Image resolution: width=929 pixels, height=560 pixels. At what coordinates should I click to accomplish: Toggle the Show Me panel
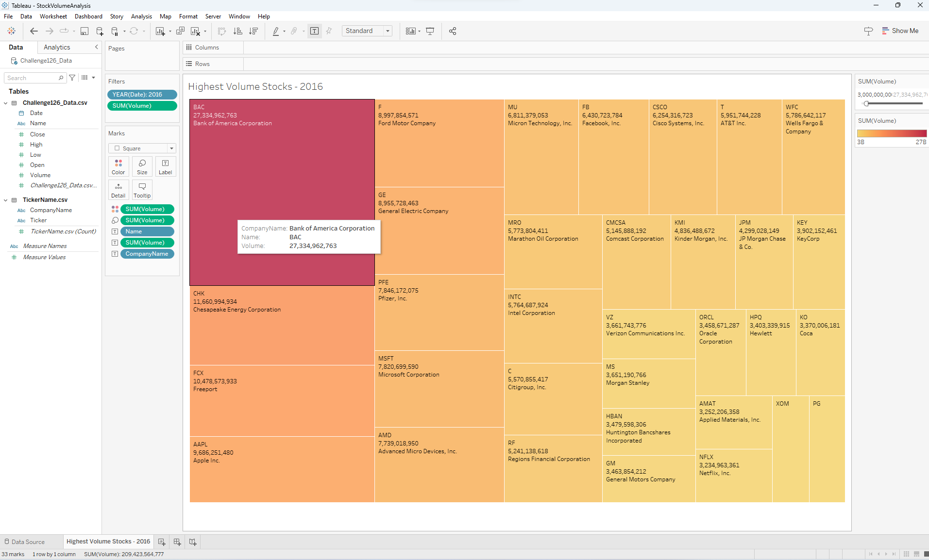[x=900, y=31]
